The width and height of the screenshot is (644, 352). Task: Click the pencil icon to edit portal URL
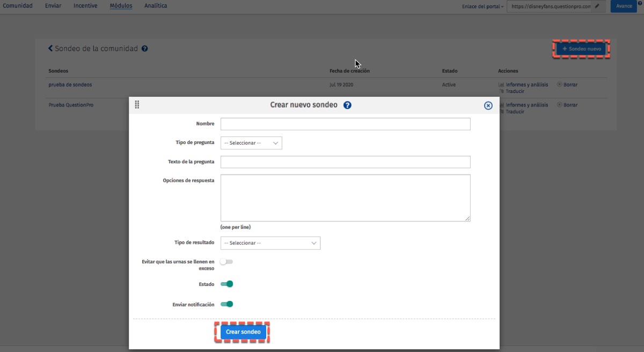click(597, 6)
